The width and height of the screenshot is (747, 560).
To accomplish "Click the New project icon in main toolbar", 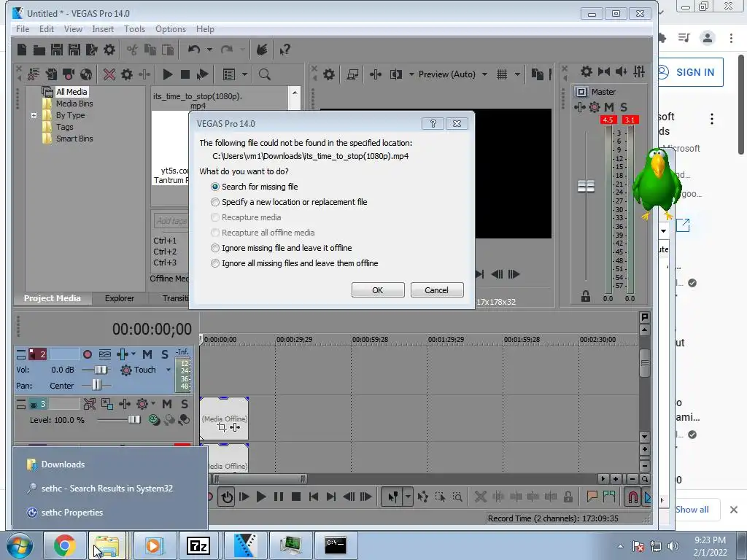I will tap(22, 50).
